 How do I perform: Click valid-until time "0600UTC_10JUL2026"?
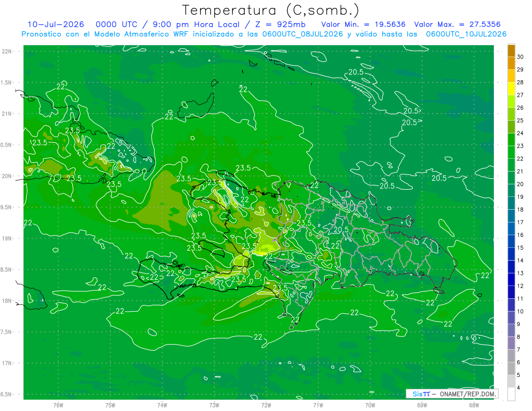click(466, 34)
